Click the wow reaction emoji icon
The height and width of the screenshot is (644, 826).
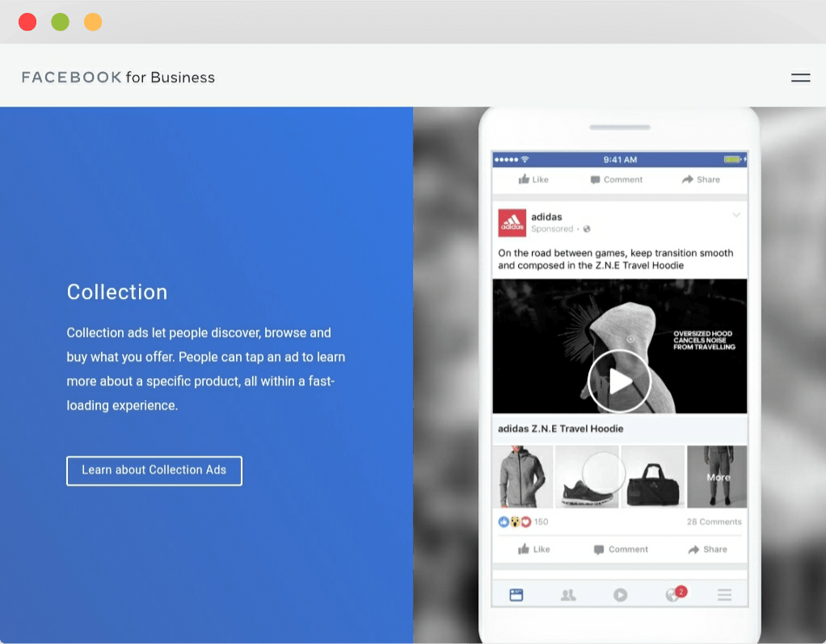[x=515, y=522]
